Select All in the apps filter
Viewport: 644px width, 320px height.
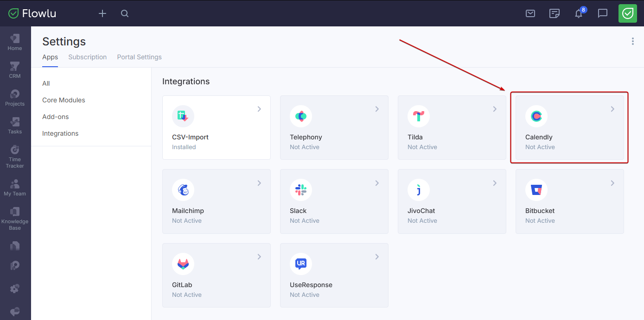point(46,83)
